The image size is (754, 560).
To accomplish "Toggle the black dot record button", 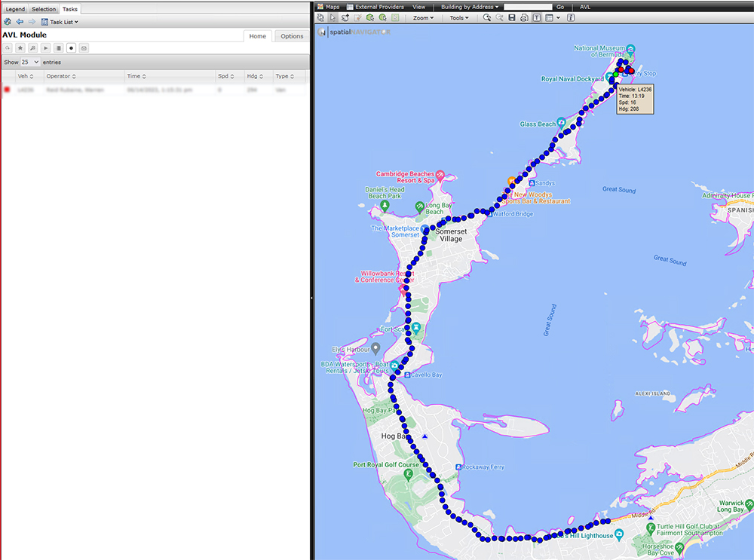I will (71, 48).
